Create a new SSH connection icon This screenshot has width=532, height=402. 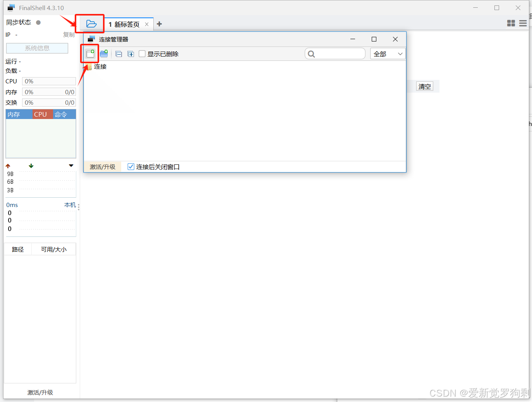[x=90, y=54]
